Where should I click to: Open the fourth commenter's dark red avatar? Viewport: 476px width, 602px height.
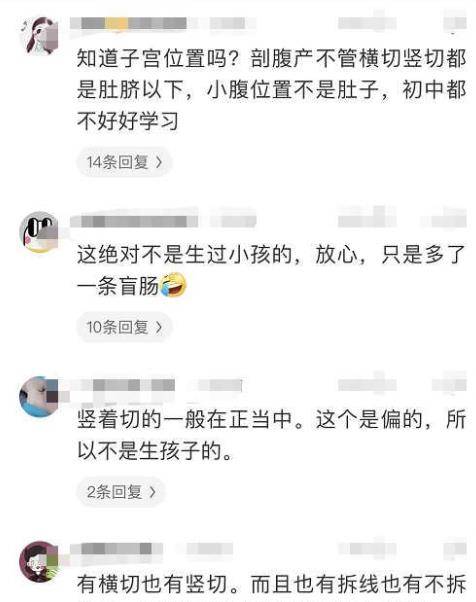39,561
